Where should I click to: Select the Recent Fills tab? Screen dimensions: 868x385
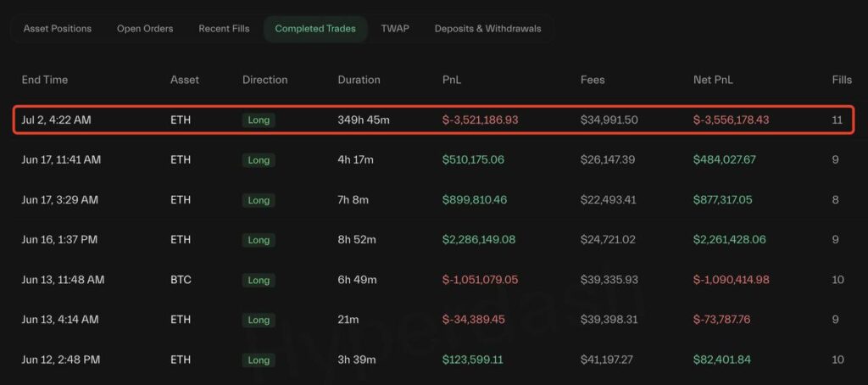coord(224,29)
